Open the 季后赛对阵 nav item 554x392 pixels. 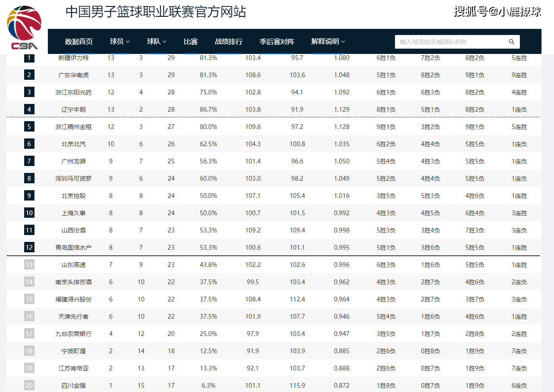277,42
